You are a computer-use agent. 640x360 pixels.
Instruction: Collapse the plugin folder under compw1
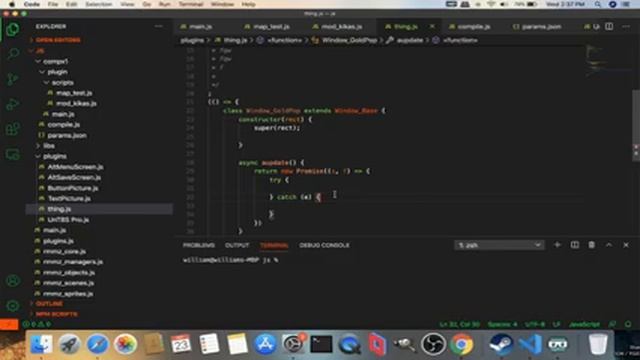(57, 72)
